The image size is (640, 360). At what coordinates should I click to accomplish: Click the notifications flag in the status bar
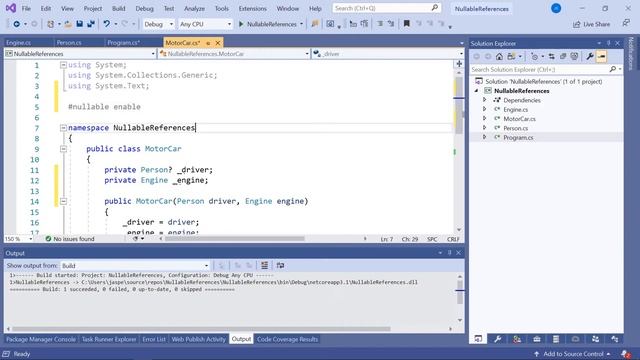tap(625, 354)
